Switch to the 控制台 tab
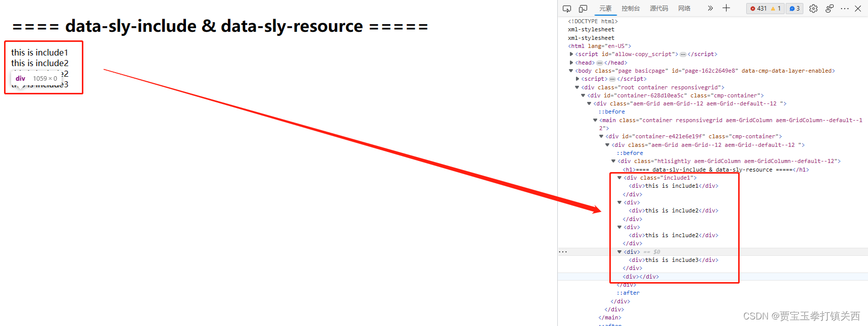Screen dimensions: 868x326 point(631,9)
